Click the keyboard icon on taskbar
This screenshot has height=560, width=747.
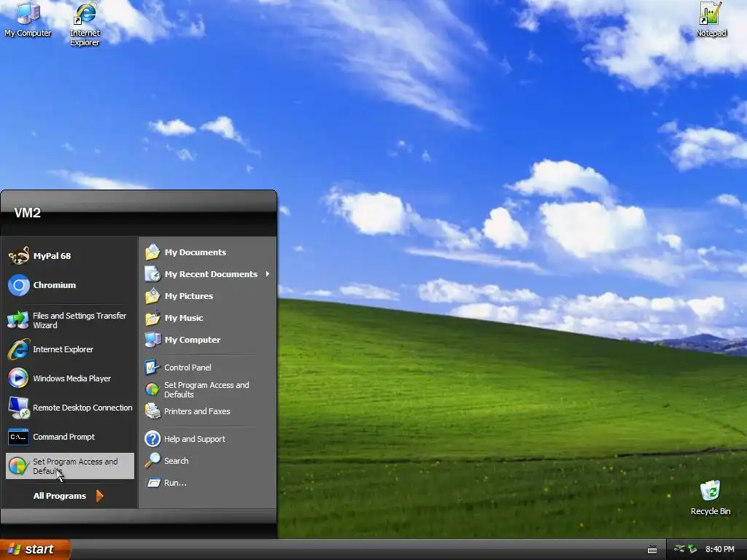tap(652, 550)
